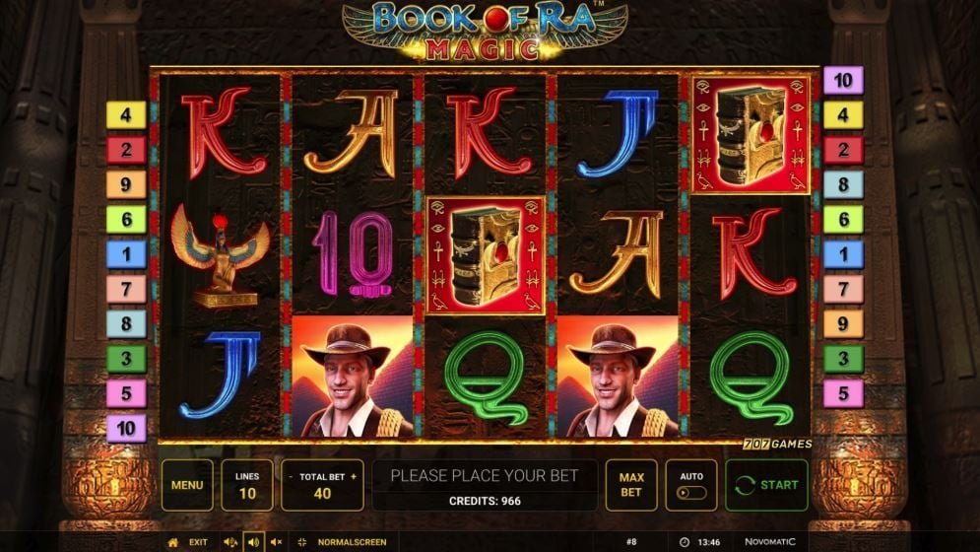Click the EXIT label in bottom bar
The image size is (980, 552).
pyautogui.click(x=198, y=542)
